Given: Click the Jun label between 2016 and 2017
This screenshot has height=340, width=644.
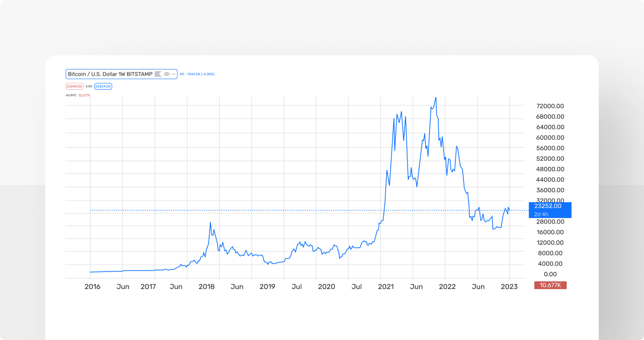Looking at the screenshot, I should 123,287.
